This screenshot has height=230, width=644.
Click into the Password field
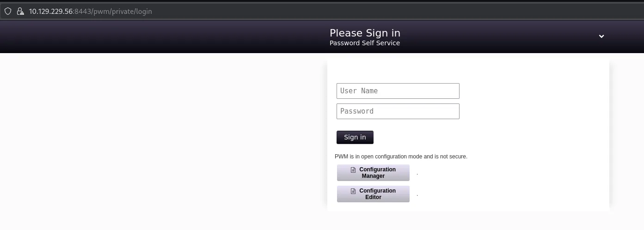(x=398, y=111)
